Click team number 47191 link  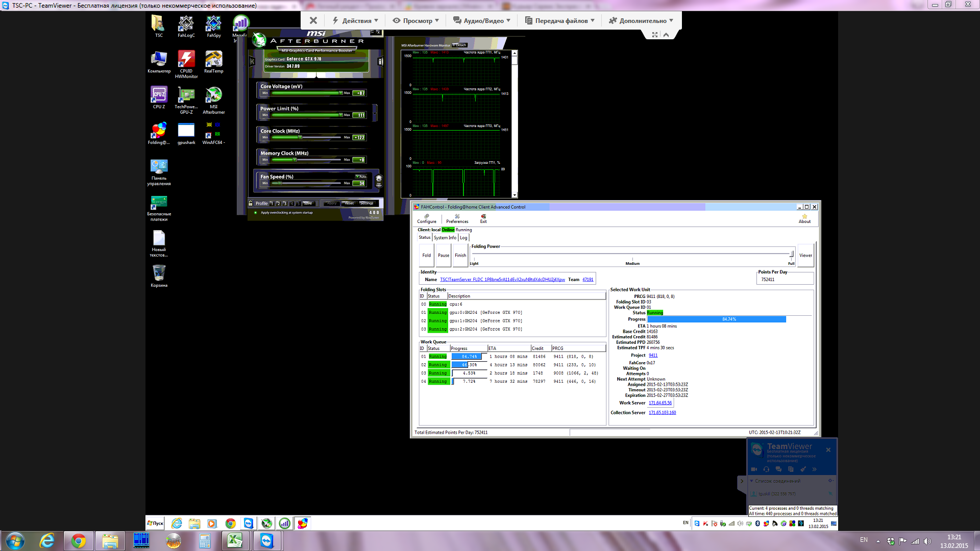587,280
